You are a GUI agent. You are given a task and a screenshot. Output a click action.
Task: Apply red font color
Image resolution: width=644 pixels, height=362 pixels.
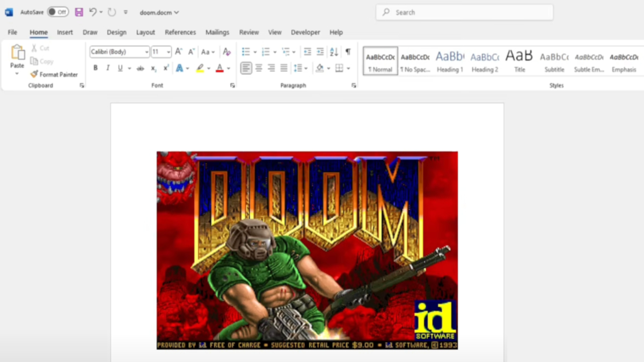pyautogui.click(x=219, y=68)
